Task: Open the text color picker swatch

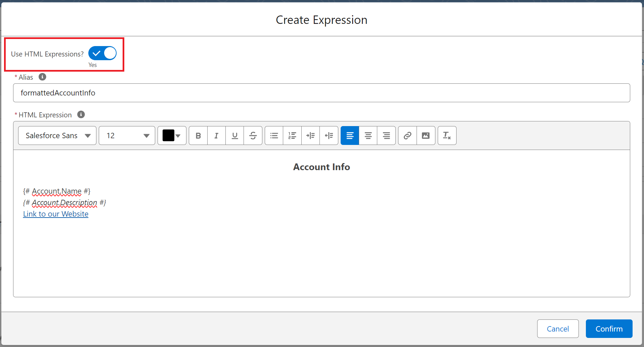Action: point(172,136)
